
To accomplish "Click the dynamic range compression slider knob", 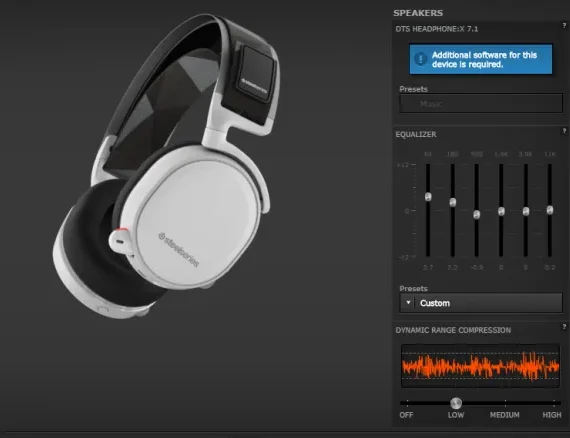I will pos(456,403).
